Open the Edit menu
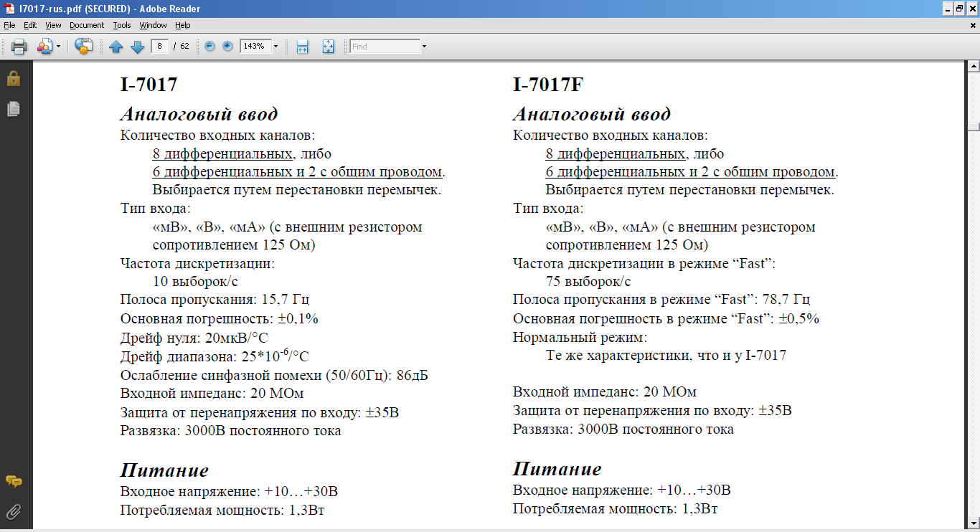980x532 pixels. pyautogui.click(x=30, y=25)
